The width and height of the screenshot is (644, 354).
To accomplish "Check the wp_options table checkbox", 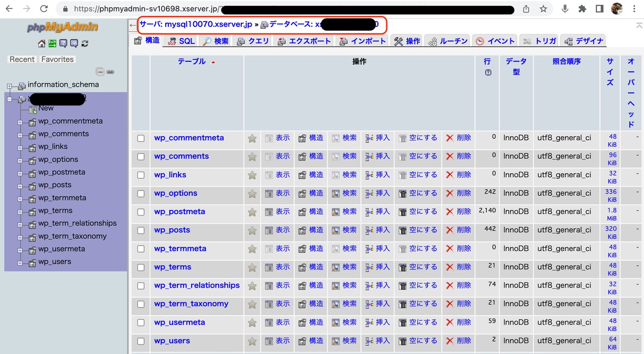I will (x=141, y=194).
